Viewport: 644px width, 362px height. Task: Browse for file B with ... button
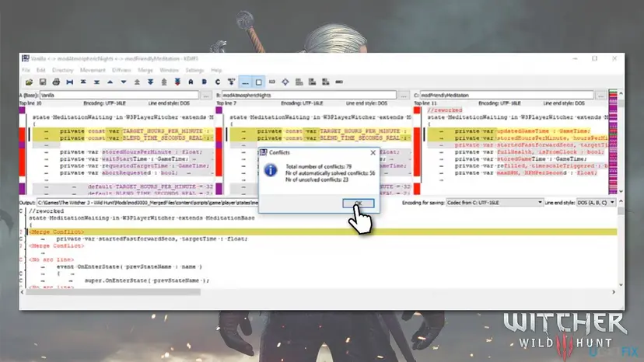[x=404, y=96]
